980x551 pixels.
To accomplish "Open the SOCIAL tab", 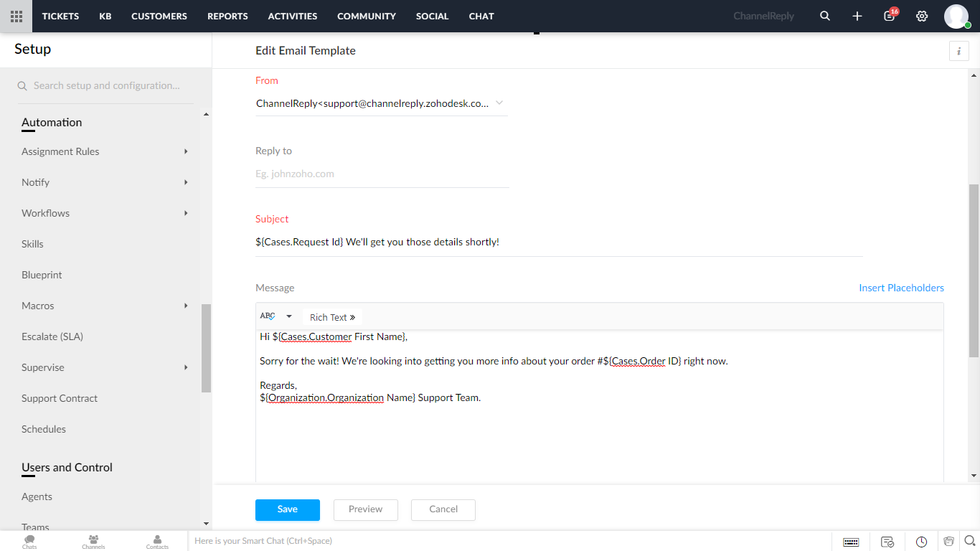I will [x=433, y=16].
